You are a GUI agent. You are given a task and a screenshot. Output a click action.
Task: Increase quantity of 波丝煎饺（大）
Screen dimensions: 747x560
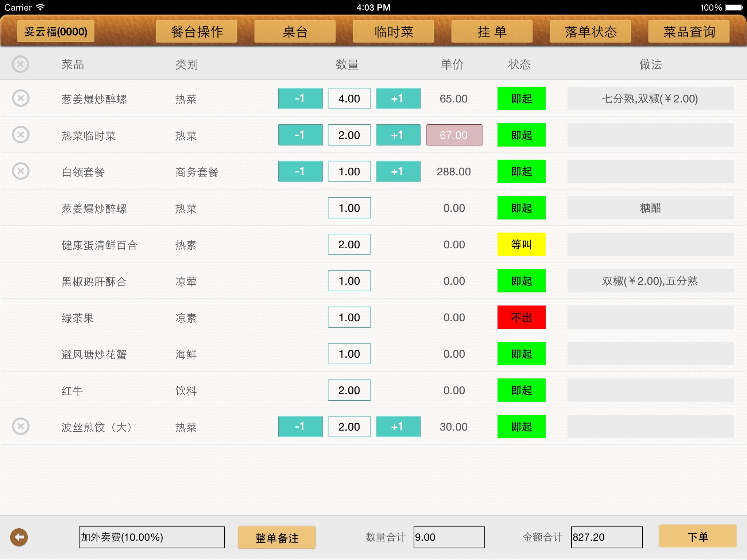click(398, 427)
